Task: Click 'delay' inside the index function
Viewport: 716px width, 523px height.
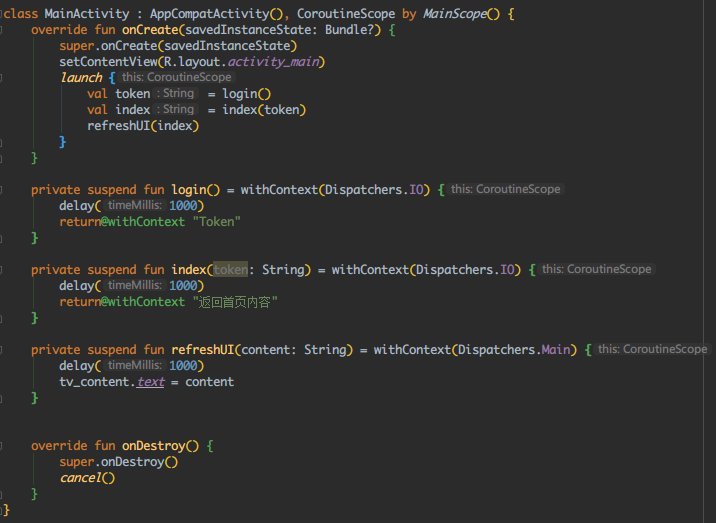Action: [76, 286]
